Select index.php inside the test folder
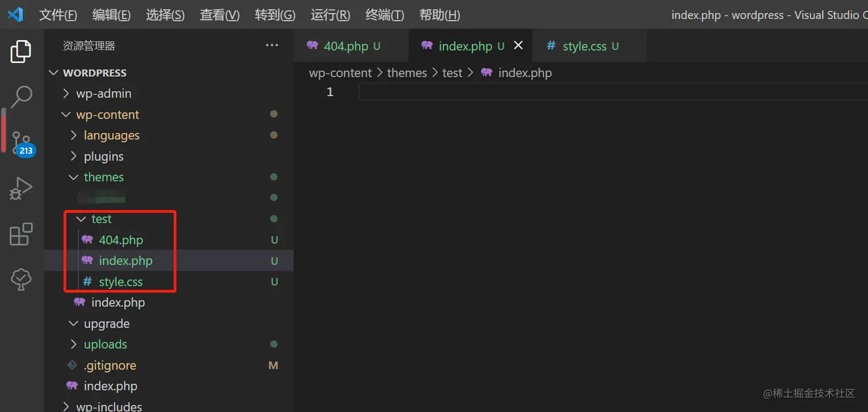The height and width of the screenshot is (412, 868). point(169,261)
